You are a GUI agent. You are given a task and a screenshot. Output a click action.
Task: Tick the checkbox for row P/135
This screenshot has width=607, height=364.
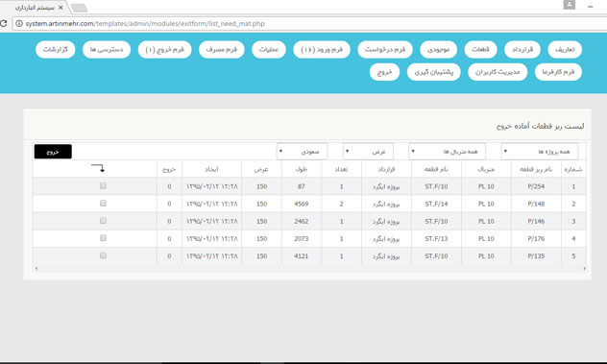pos(103,255)
